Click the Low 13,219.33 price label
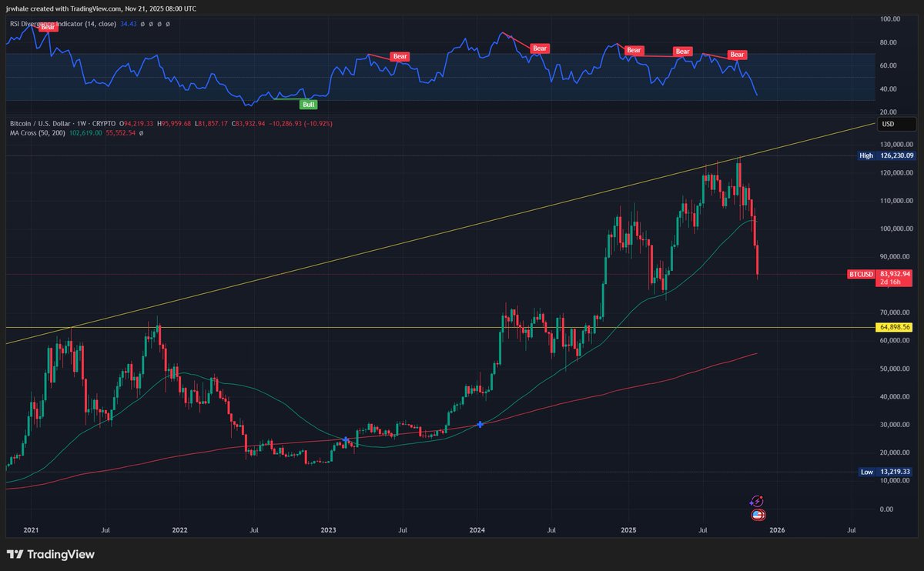Image resolution: width=924 pixels, height=571 pixels. (887, 472)
